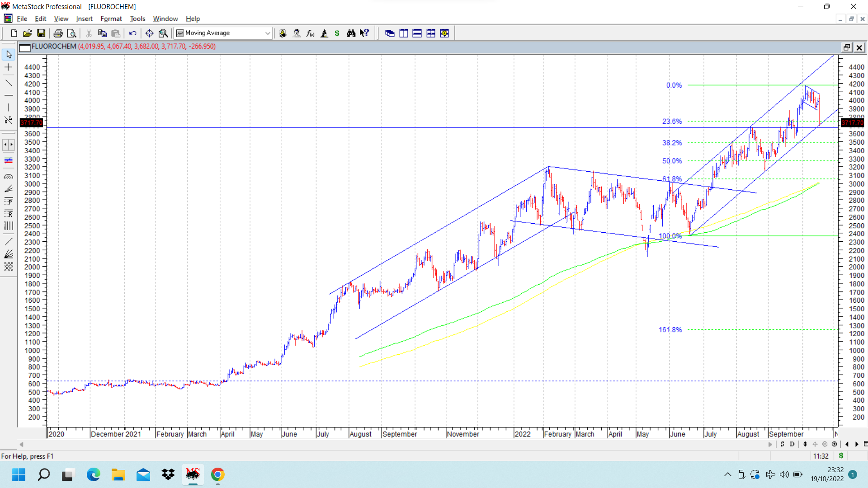The width and height of the screenshot is (868, 488).
Task: Open the FLUOROCHEM chart window menu icon
Action: (x=25, y=47)
